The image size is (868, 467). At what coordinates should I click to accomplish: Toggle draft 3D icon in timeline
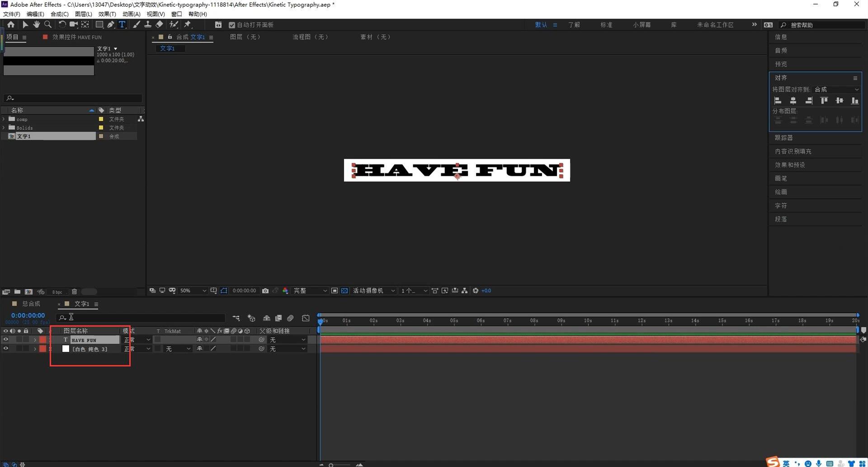(252, 318)
